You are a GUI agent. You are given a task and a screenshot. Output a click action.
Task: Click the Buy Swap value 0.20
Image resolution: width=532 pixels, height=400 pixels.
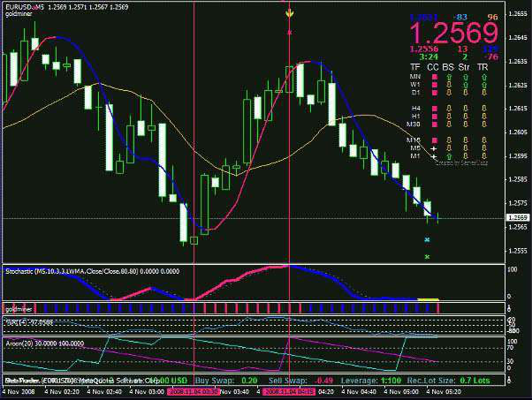249,381
